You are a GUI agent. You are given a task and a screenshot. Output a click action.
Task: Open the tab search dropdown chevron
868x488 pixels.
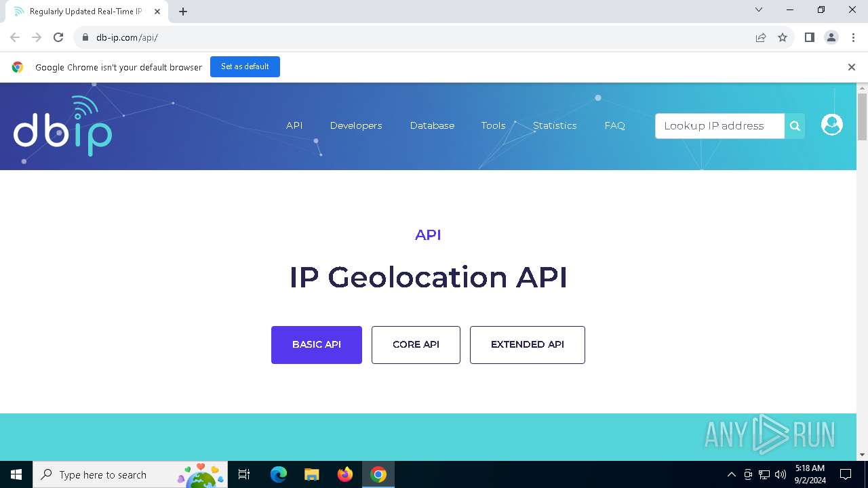click(x=759, y=10)
